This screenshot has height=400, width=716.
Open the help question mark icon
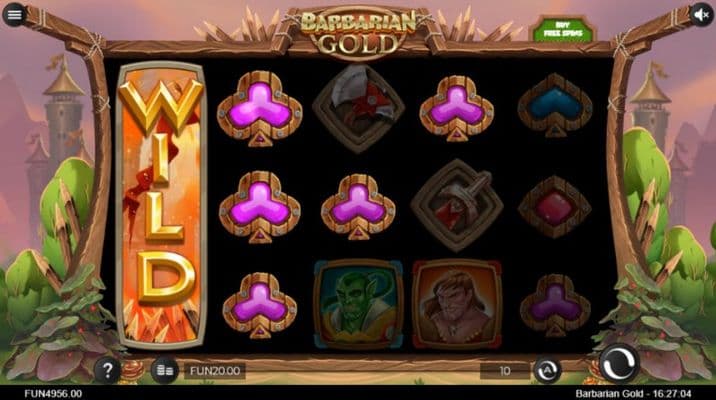tap(107, 370)
